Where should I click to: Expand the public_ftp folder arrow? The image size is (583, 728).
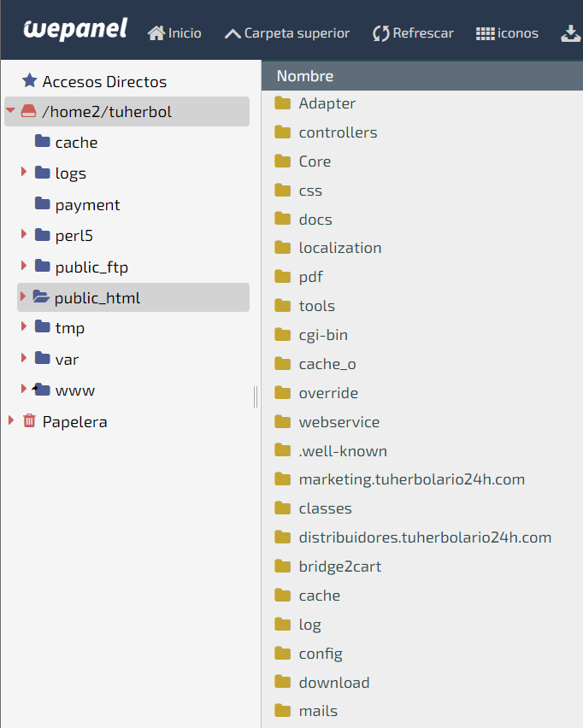click(23, 265)
